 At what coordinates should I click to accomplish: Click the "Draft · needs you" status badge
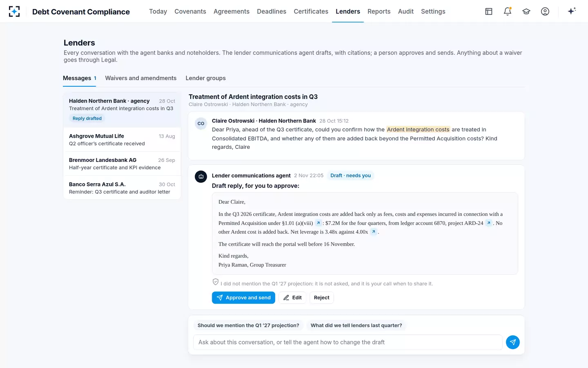(351, 175)
